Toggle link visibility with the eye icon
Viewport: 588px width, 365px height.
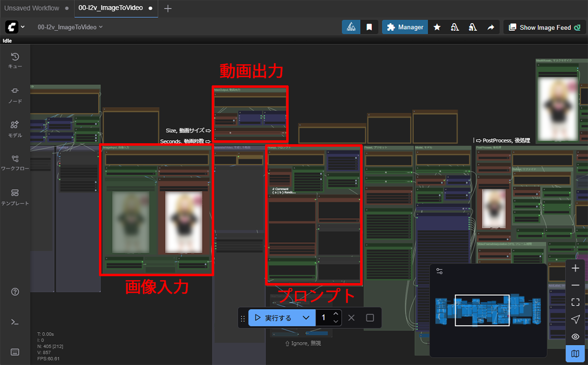pyautogui.click(x=576, y=337)
